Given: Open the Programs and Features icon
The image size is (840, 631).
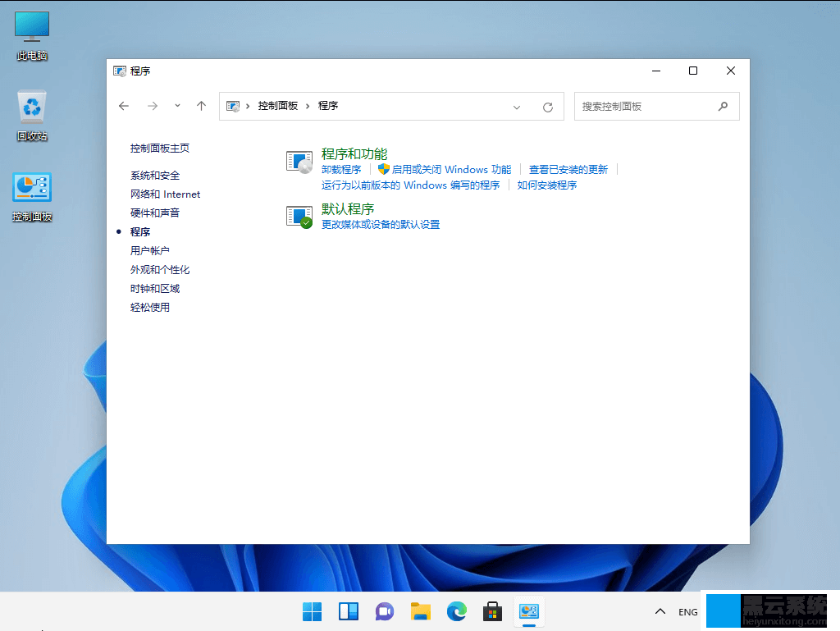Looking at the screenshot, I should [x=299, y=161].
